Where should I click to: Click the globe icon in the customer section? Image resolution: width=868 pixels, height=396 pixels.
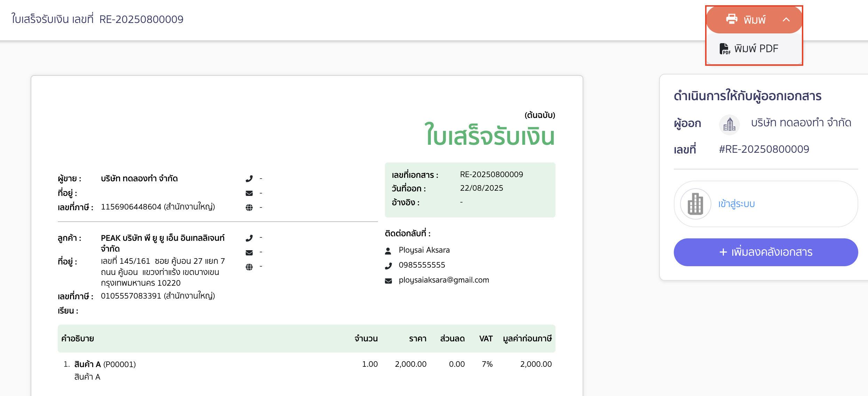tap(249, 266)
